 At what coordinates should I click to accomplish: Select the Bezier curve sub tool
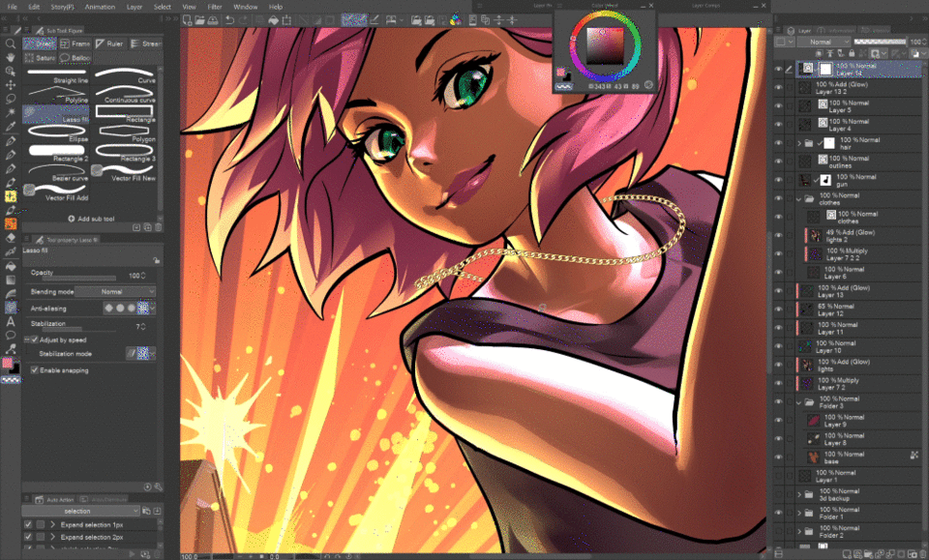click(56, 173)
